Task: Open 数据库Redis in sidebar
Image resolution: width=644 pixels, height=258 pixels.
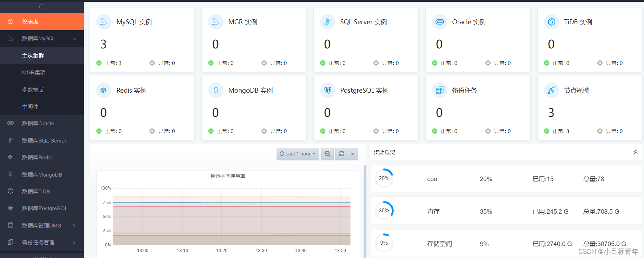Action: (x=42, y=158)
